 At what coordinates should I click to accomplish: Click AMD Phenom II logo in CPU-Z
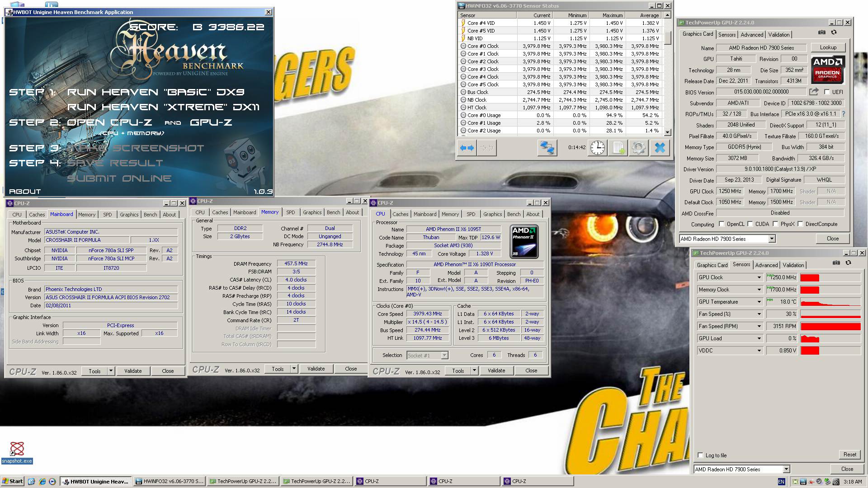524,241
